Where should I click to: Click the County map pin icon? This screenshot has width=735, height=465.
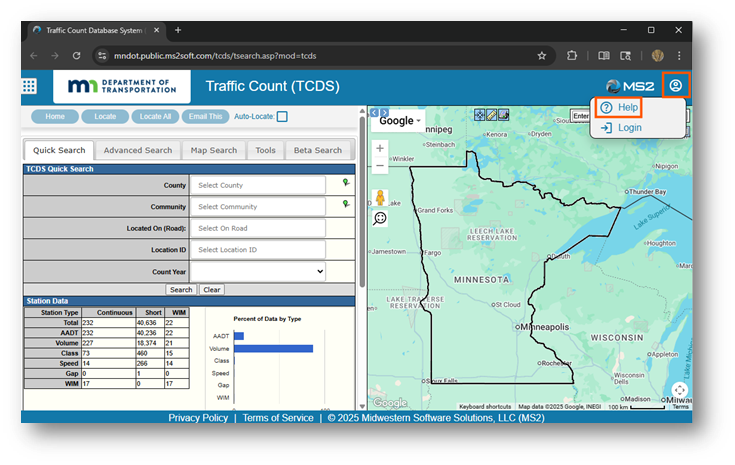pyautogui.click(x=346, y=183)
